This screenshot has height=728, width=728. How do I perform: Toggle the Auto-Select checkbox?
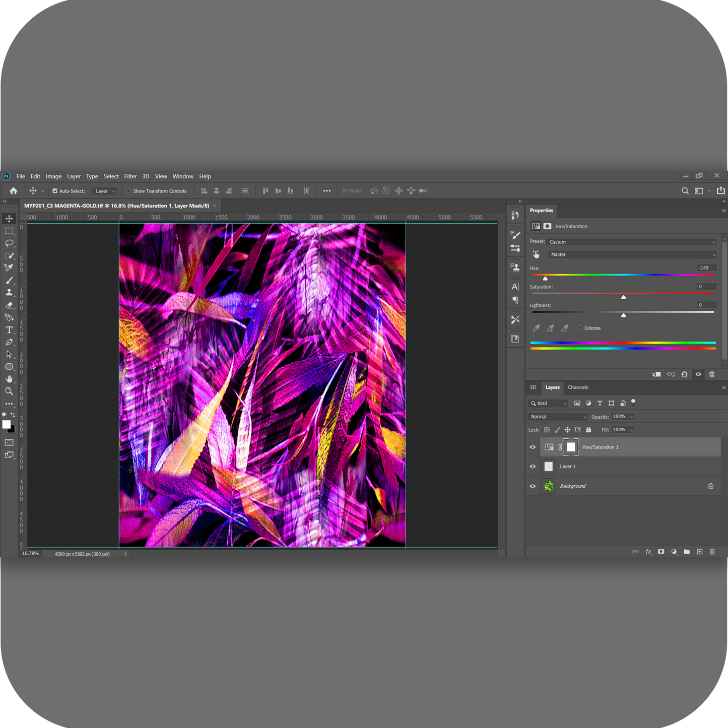[55, 191]
